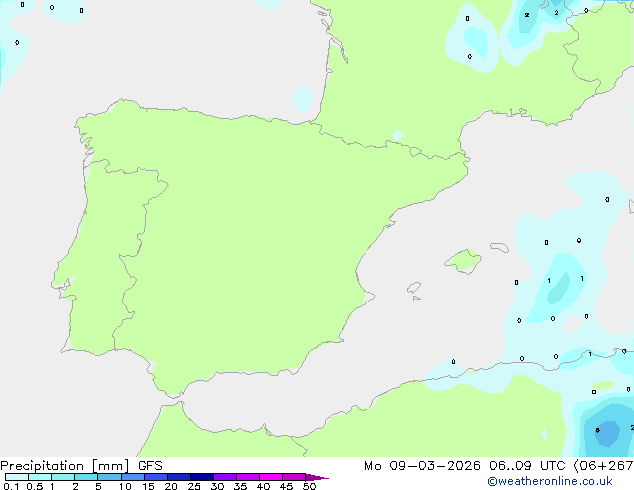The image size is (634, 490).
Task: Click the '0.1' legend scale label
Action: pyautogui.click(x=11, y=486)
